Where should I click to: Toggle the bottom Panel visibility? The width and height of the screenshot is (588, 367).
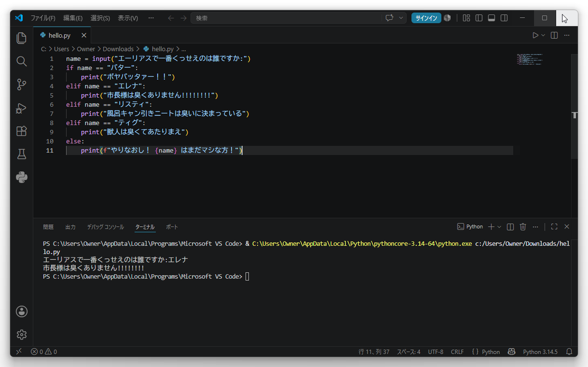491,18
